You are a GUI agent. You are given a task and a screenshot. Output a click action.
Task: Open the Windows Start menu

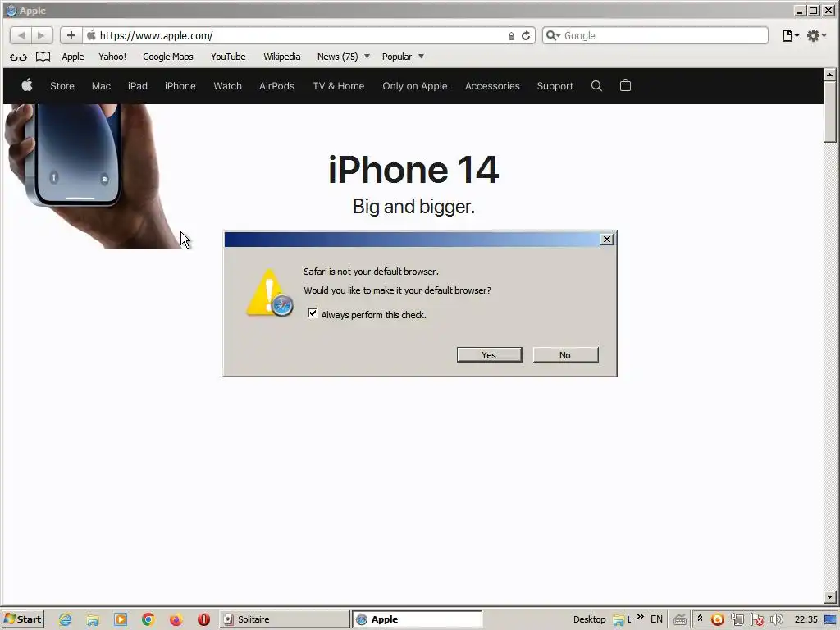pyautogui.click(x=22, y=619)
